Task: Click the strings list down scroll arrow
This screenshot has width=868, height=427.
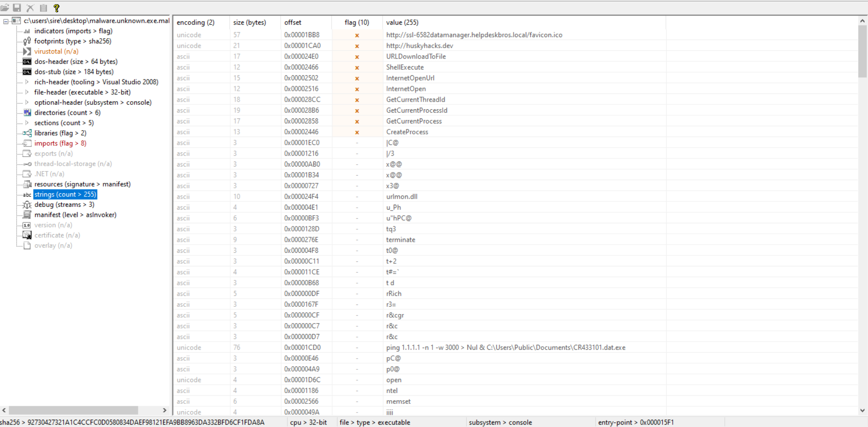Action: pyautogui.click(x=862, y=410)
